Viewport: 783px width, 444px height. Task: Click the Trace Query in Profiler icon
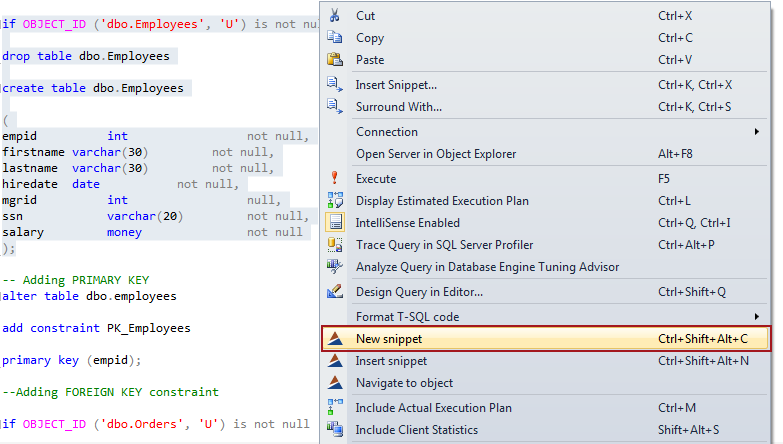point(335,244)
